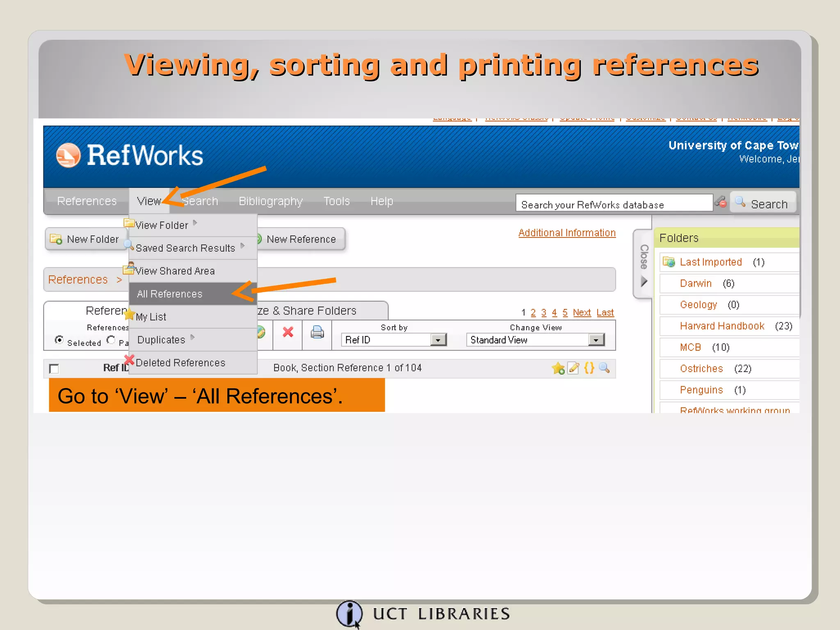Open the Bibliography menu
This screenshot has width=840, height=630.
[271, 201]
